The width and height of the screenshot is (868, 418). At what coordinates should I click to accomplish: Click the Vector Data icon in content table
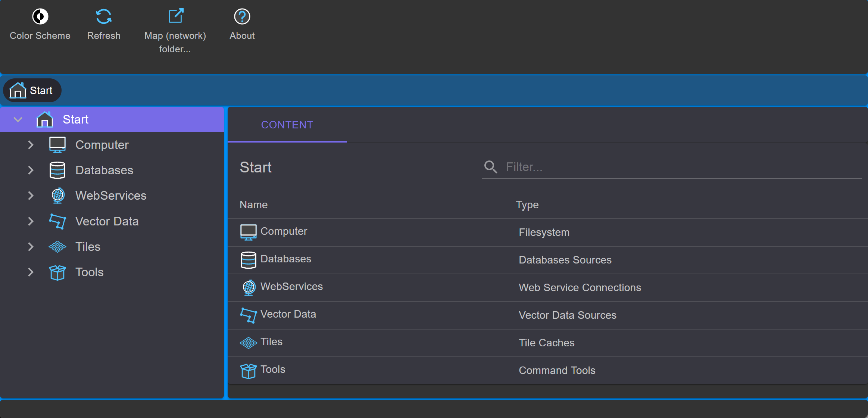click(x=249, y=315)
